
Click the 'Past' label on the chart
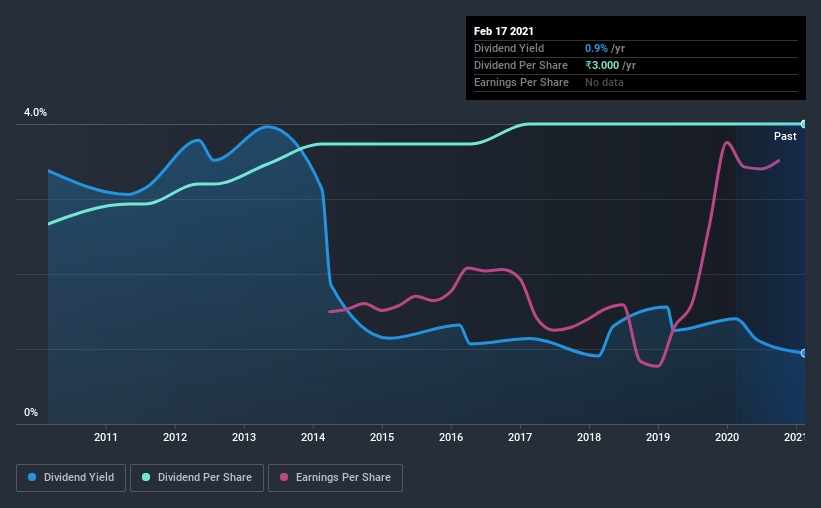(x=785, y=137)
